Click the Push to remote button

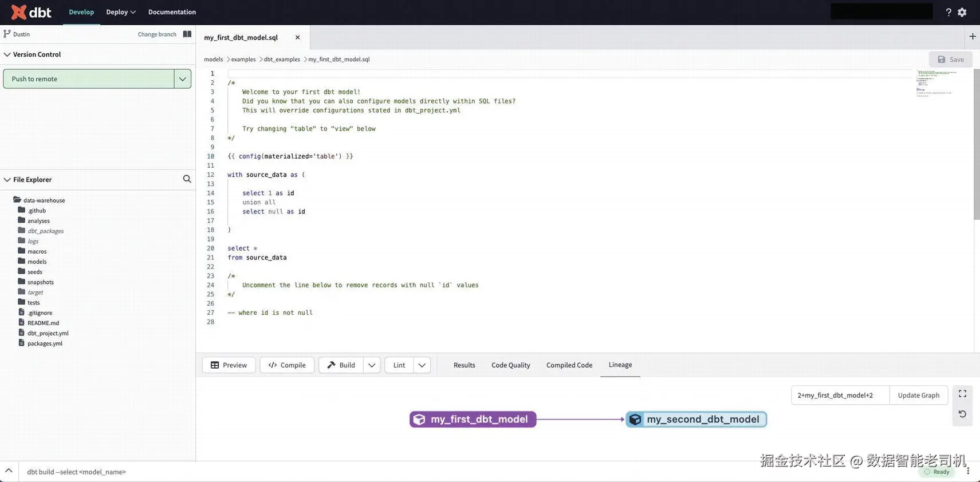coord(89,79)
